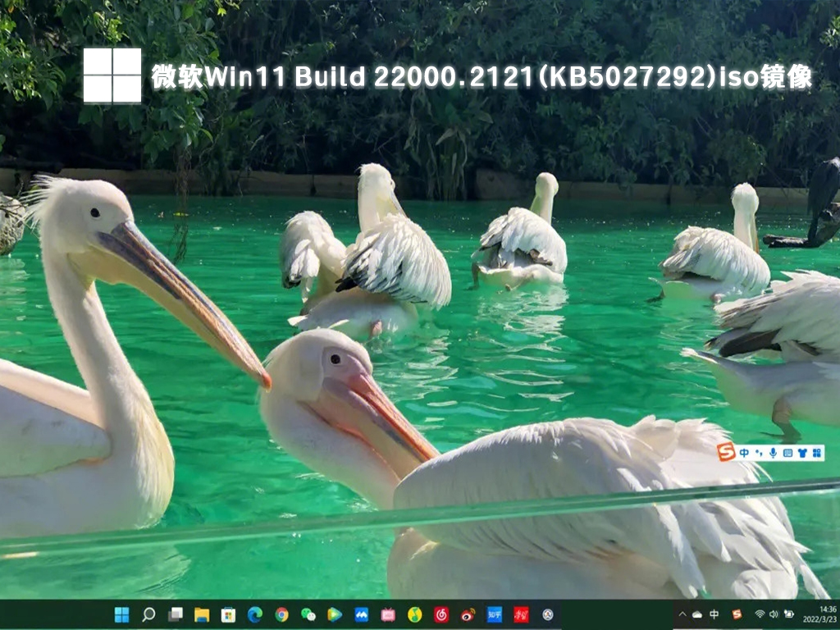This screenshot has width=840, height=630.
Task: Open WeChat from the taskbar
Action: (x=308, y=614)
